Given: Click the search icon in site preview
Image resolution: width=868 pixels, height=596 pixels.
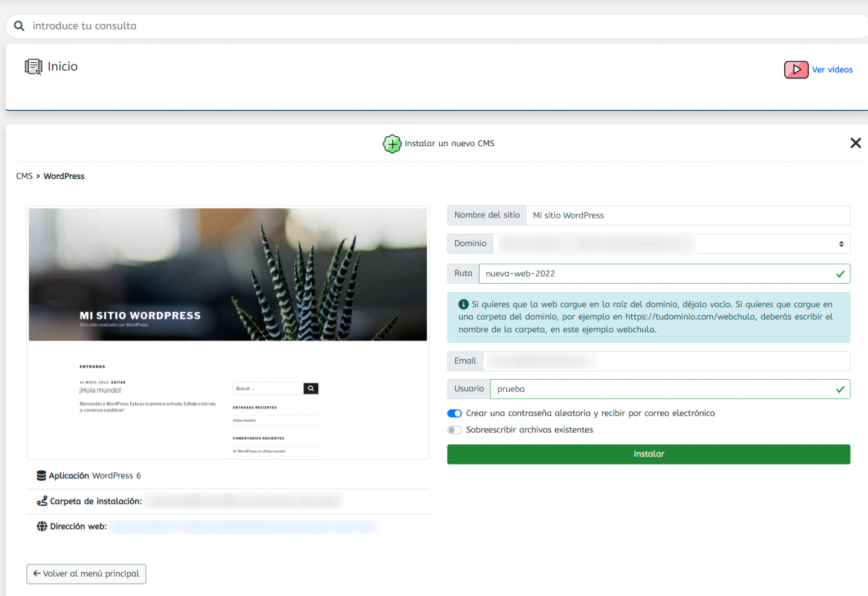Looking at the screenshot, I should [x=311, y=389].
